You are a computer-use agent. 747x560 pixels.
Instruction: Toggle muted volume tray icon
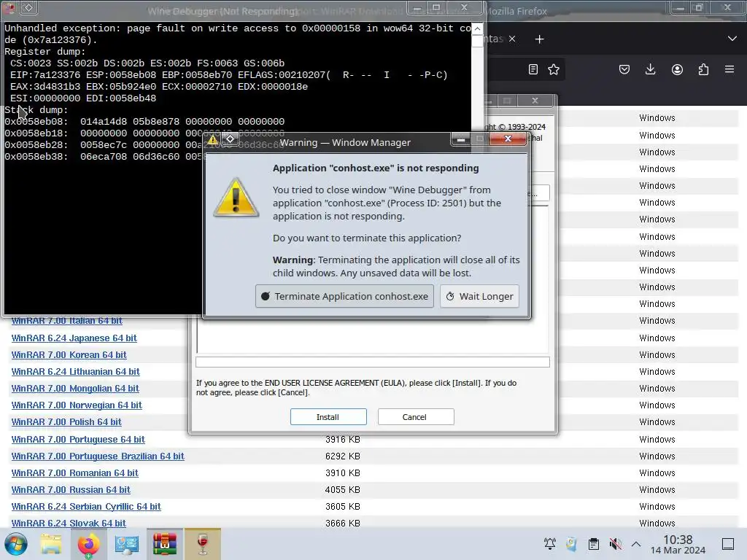coord(615,544)
